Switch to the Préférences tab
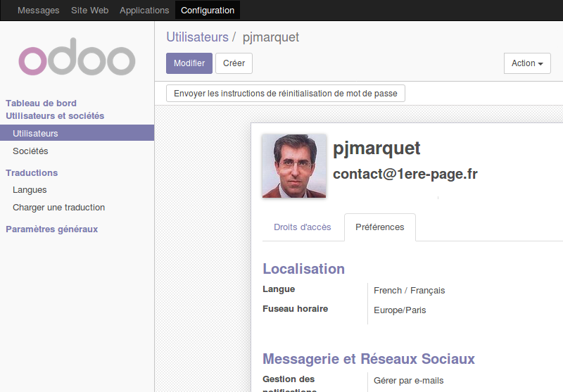 click(380, 227)
